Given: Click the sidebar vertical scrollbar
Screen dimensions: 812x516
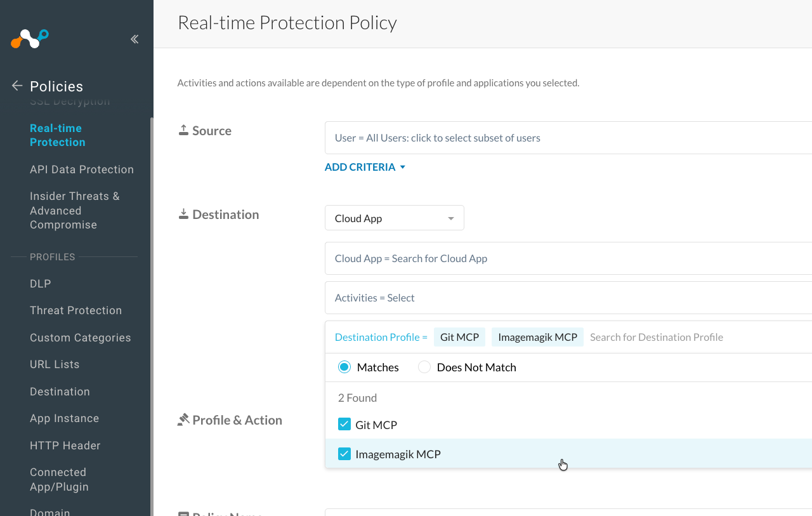Looking at the screenshot, I should 152,316.
